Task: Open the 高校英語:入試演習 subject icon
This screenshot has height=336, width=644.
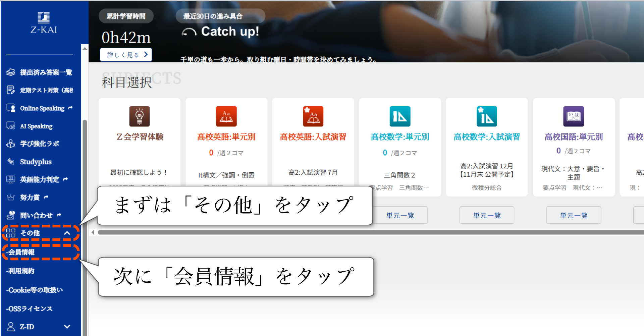Action: coord(313,116)
